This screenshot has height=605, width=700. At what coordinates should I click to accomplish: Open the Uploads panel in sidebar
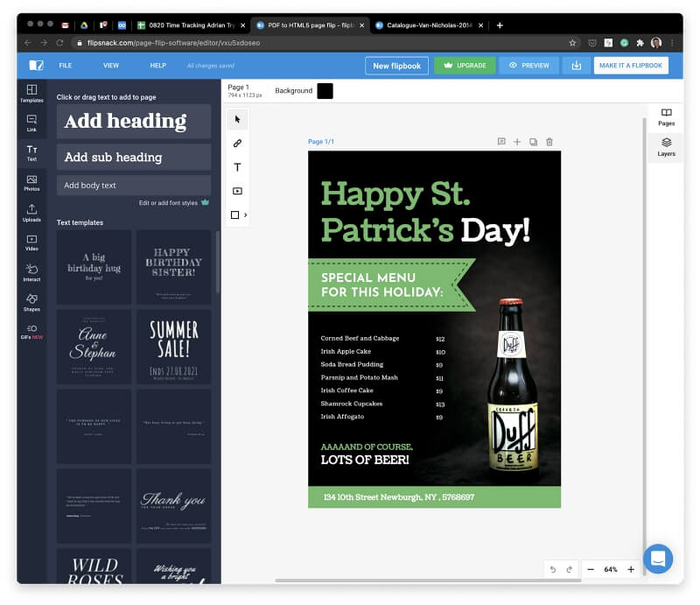31,213
